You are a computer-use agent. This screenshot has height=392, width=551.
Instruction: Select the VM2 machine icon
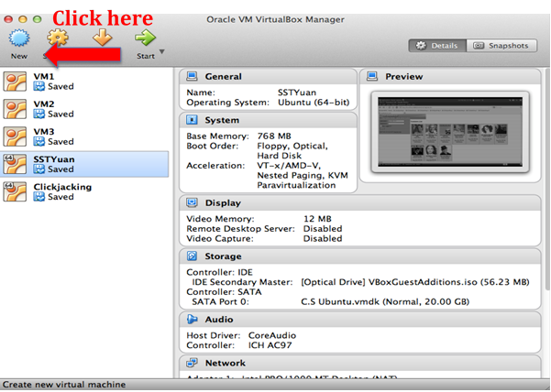pyautogui.click(x=15, y=109)
